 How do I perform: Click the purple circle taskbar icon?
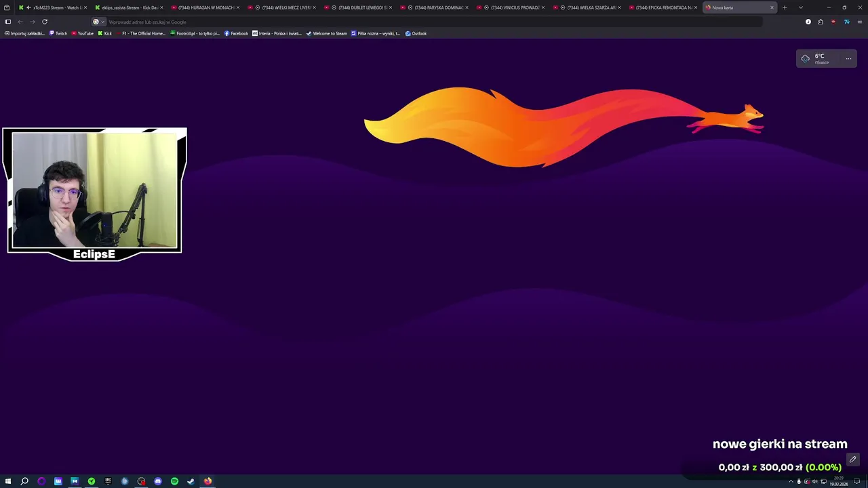click(41, 481)
